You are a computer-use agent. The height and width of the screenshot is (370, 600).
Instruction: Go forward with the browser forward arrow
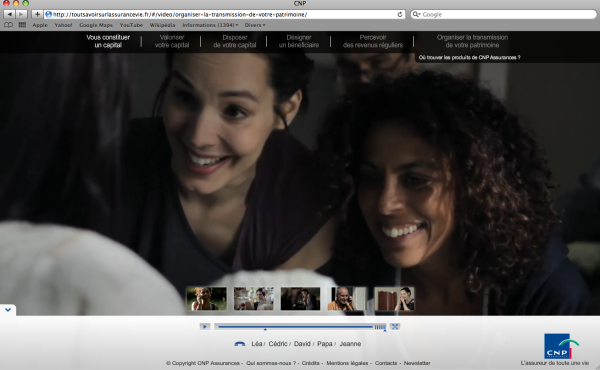tap(21, 14)
